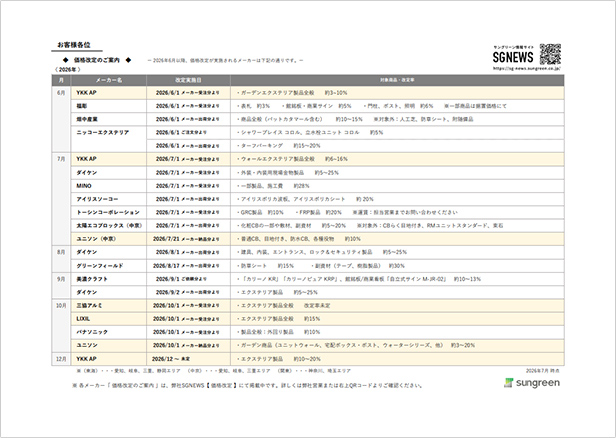Select the ユニソン（中京） maker cell
This screenshot has width=616, height=438.
coord(109,239)
